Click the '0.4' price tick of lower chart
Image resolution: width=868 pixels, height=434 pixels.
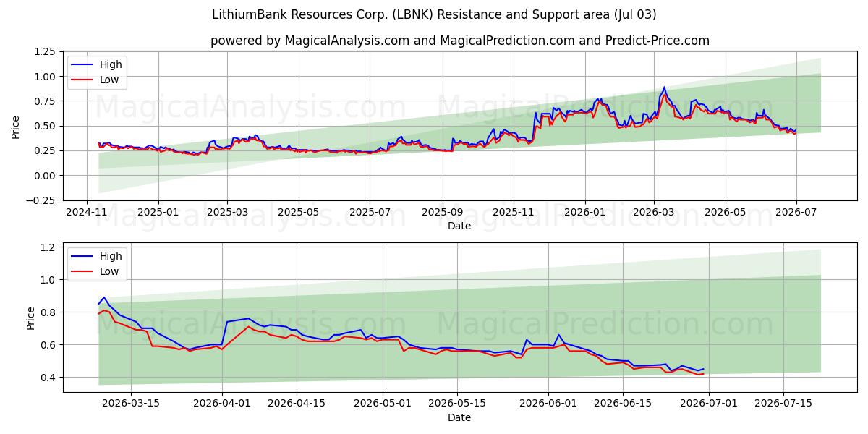point(48,378)
